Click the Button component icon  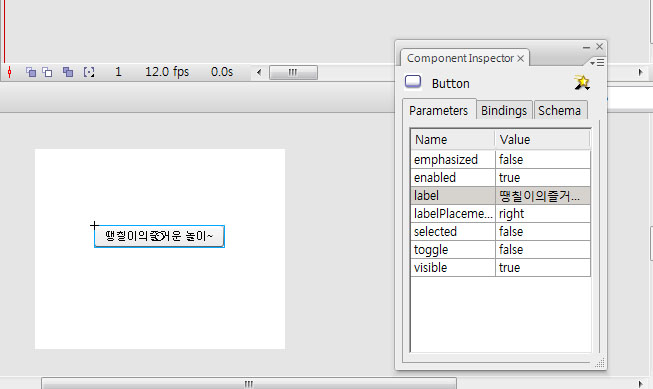pyautogui.click(x=413, y=82)
